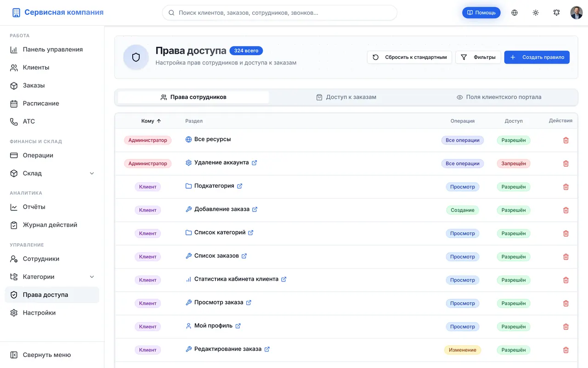Expand the 'Категории' sidebar section

pyautogui.click(x=52, y=277)
